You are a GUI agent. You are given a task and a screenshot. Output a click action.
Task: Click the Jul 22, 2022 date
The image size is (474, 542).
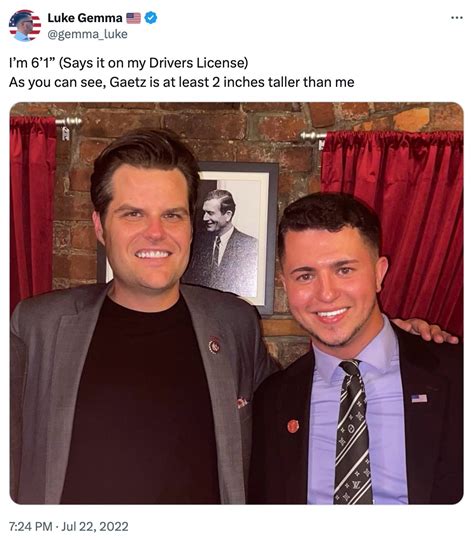pyautogui.click(x=95, y=526)
